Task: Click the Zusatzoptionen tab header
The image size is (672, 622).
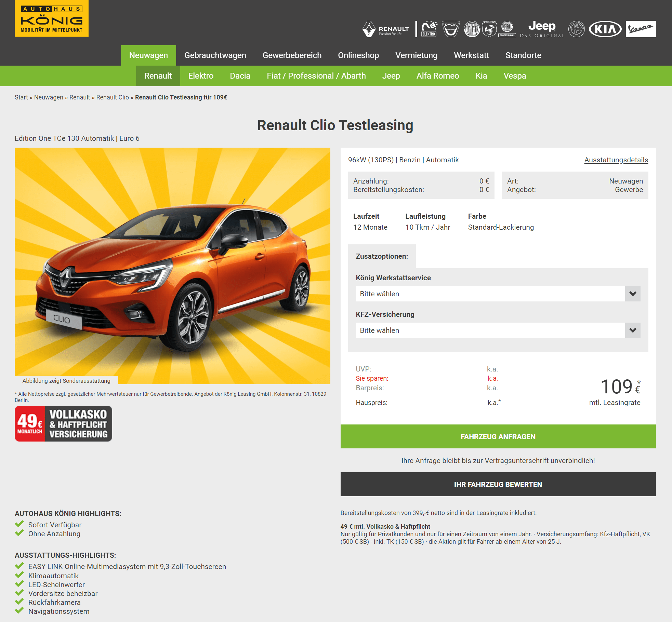Action: click(x=382, y=256)
